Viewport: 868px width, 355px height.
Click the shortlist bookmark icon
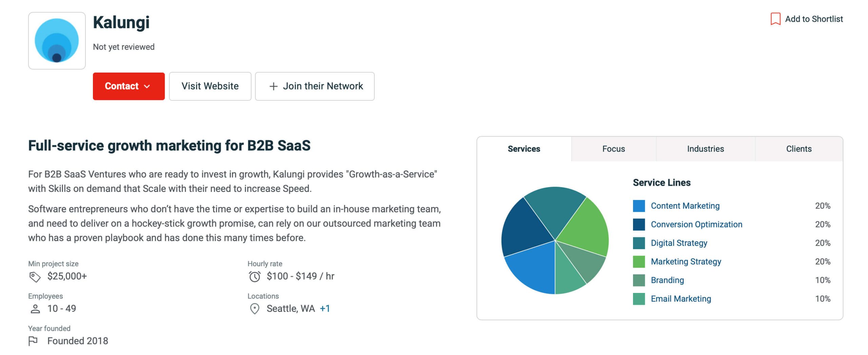[x=775, y=19]
